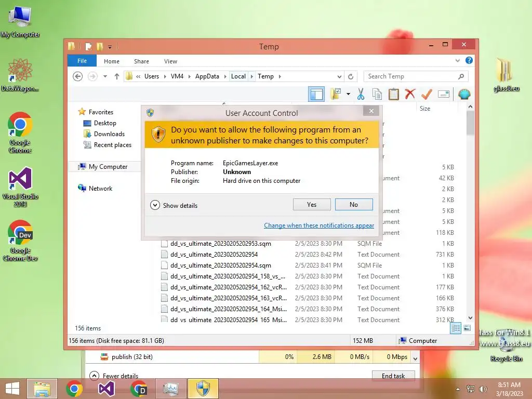
Task: Click the orange checkmark Properties icon
Action: click(x=427, y=94)
